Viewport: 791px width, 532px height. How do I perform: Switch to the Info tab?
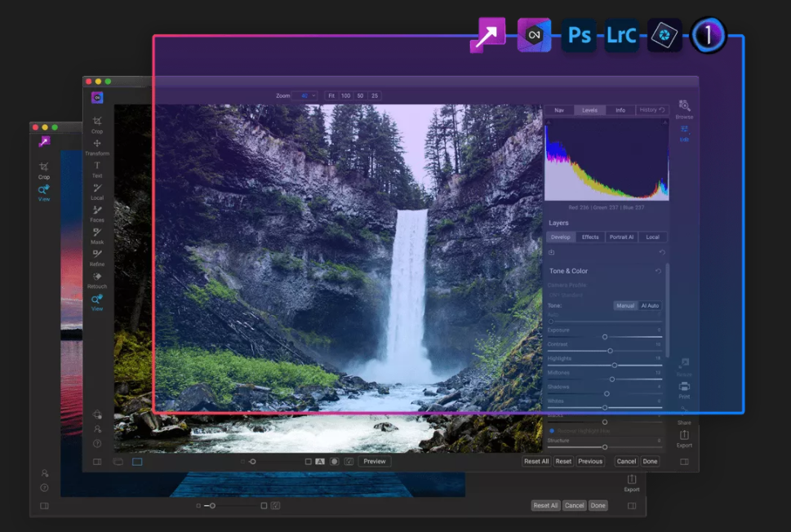tap(620, 110)
